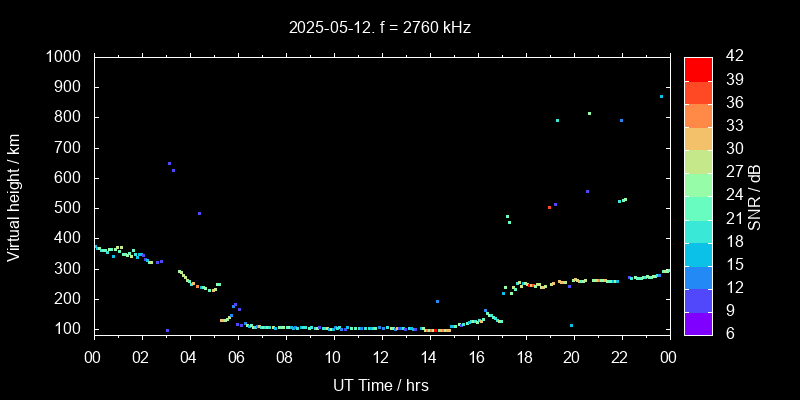
Task: Select the 06 hour tick on time axis
Action: pyautogui.click(x=237, y=357)
